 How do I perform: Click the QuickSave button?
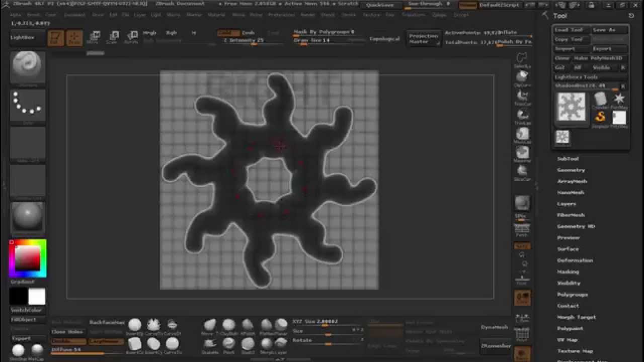381,5
